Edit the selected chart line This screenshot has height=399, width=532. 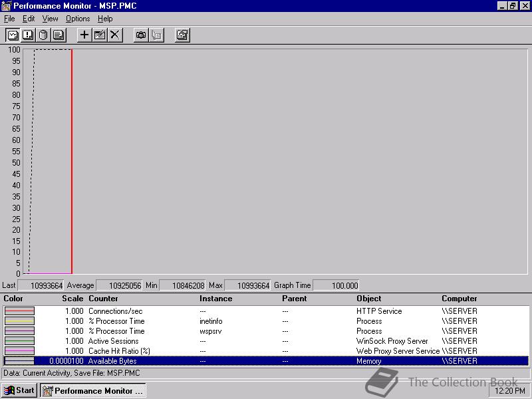[x=99, y=35]
